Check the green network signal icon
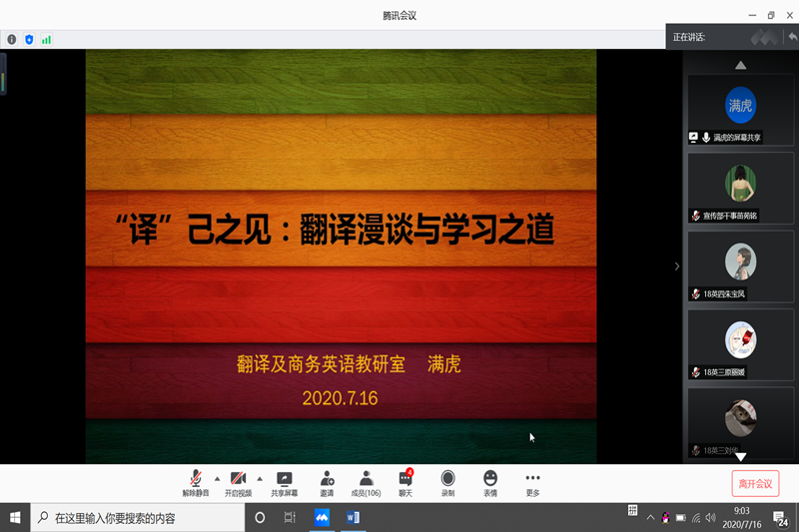The width and height of the screenshot is (799, 532). [x=46, y=39]
